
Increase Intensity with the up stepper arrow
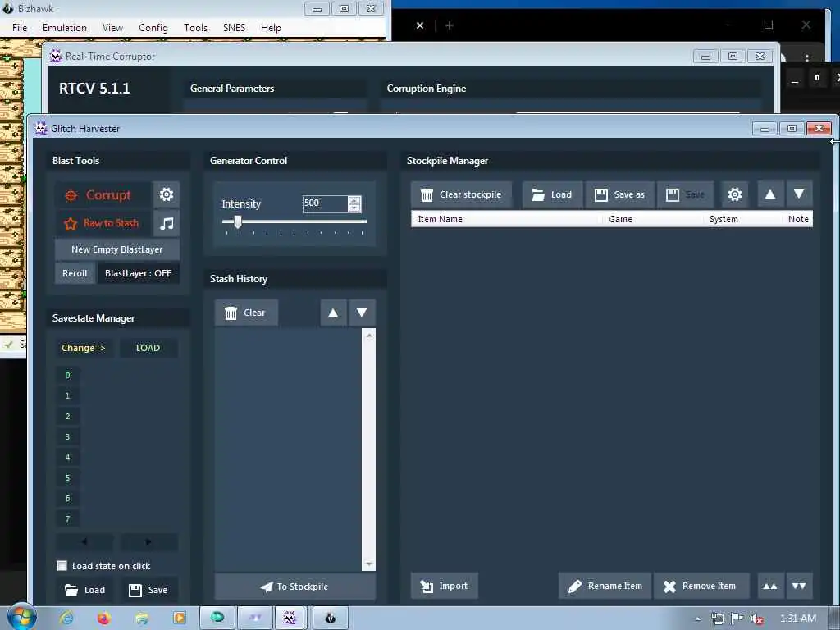pos(354,200)
